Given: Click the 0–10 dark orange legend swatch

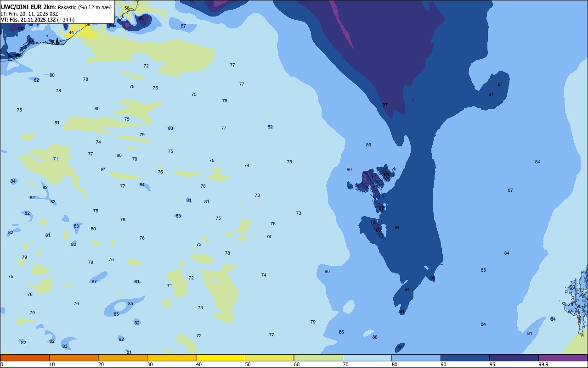Looking at the screenshot, I should point(25,357).
